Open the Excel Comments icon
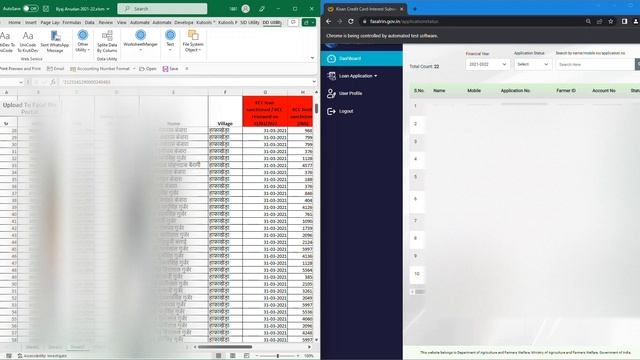Screen dimensions: 640x360 point(293,22)
